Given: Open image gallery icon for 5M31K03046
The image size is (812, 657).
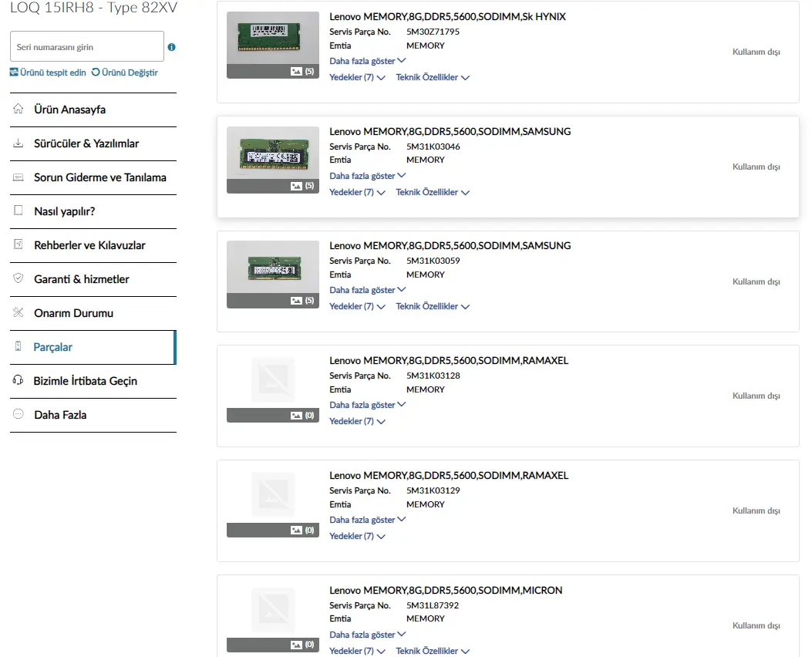Looking at the screenshot, I should tap(296, 186).
